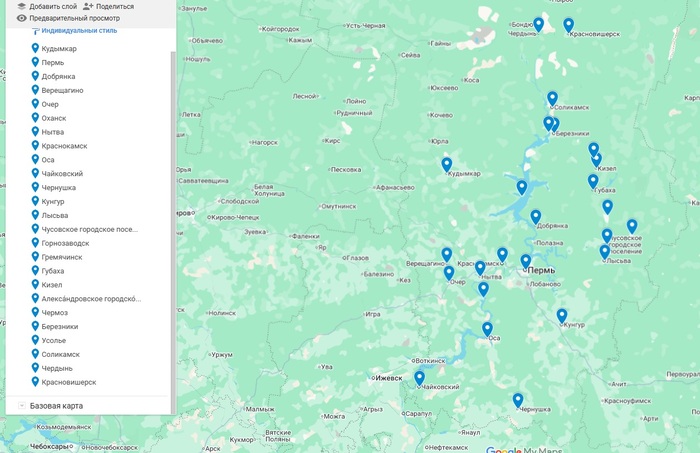Image resolution: width=700 pixels, height=453 pixels.
Task: Click pin icon next to Добрянка in list
Action: (35, 75)
